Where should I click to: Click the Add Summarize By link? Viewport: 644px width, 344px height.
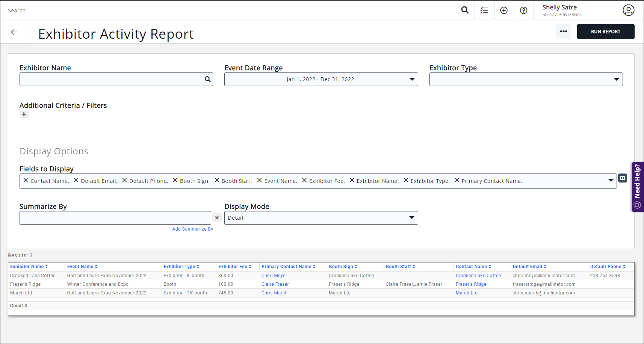point(192,229)
